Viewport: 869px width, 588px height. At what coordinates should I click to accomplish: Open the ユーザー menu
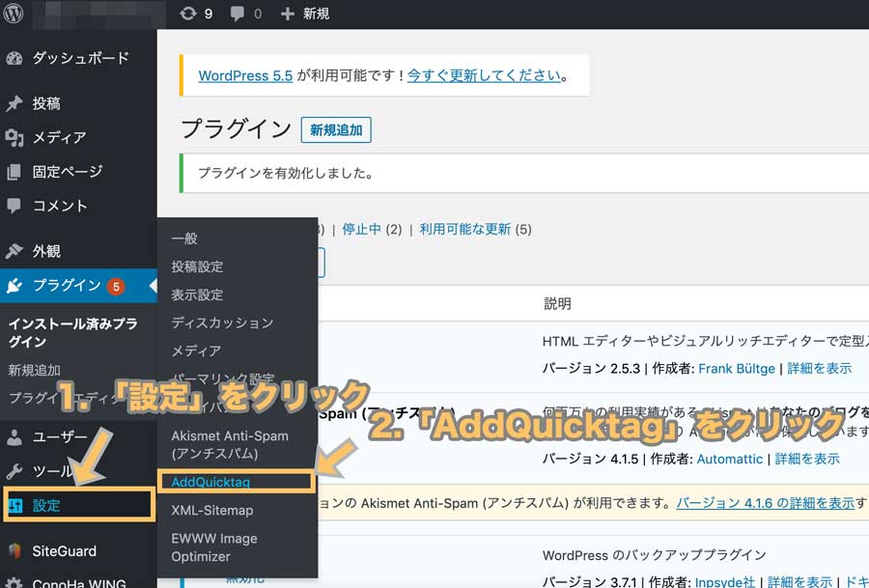tap(60, 437)
